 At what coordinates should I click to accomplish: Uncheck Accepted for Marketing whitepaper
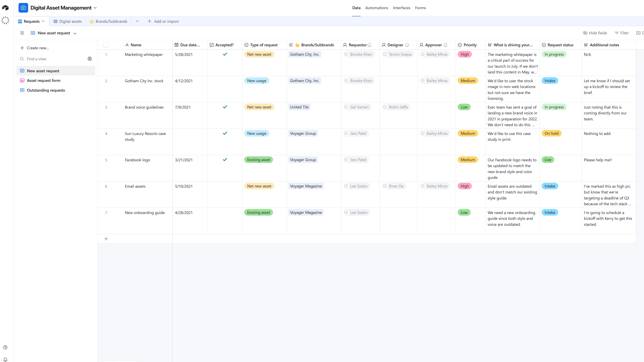point(225,54)
